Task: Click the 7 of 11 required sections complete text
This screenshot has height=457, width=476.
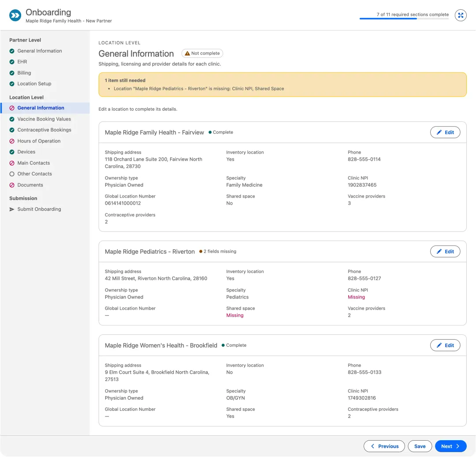Action: click(x=413, y=14)
